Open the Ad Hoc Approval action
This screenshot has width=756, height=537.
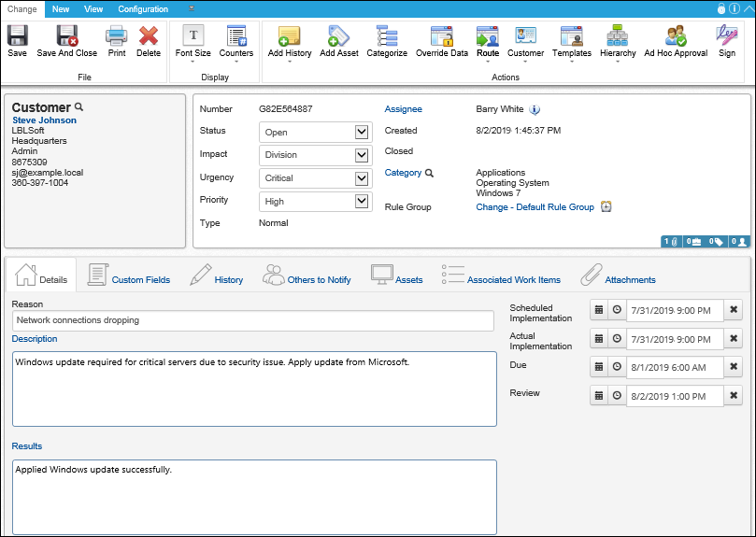point(676,41)
